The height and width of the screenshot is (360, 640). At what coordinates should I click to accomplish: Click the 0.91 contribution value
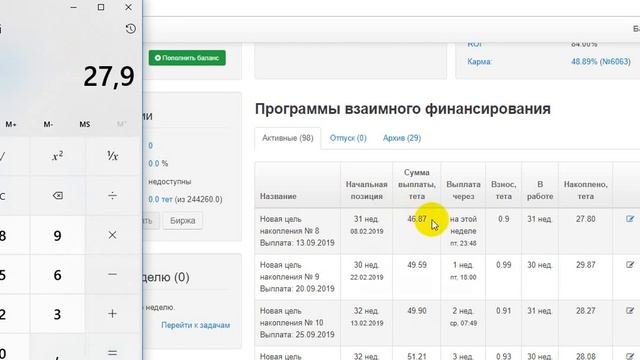[504, 311]
